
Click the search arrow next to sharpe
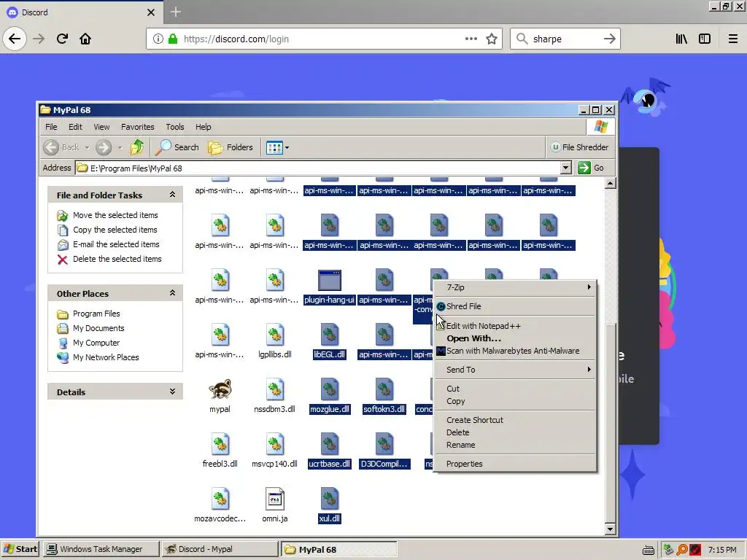click(x=609, y=39)
